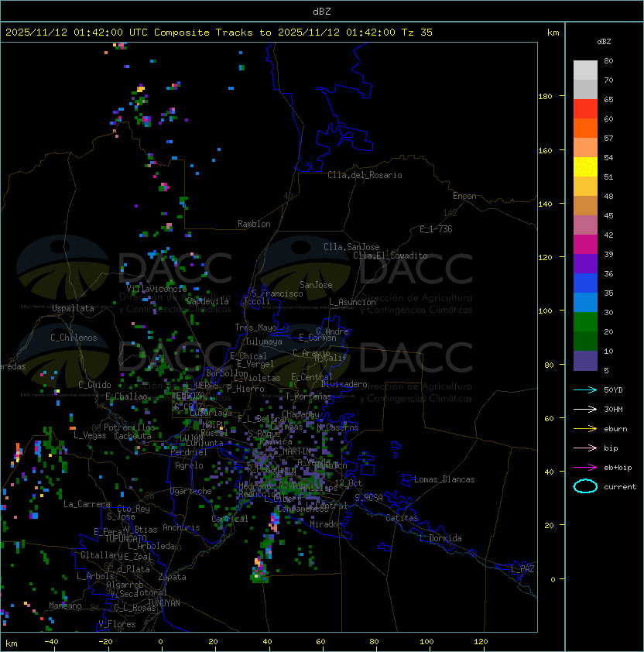Click the 'current' legend label
Image resolution: width=644 pixels, height=652 pixels.
pos(620,487)
